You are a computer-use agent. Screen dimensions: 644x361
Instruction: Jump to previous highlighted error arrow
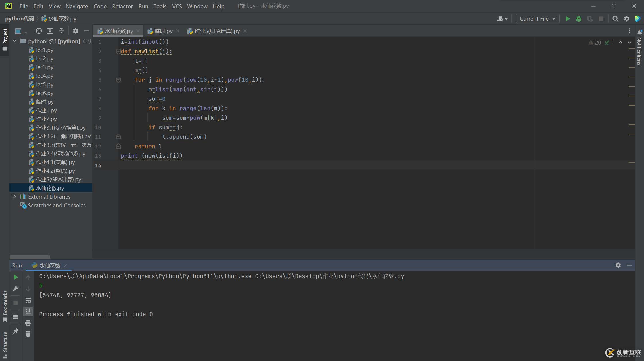[621, 42]
